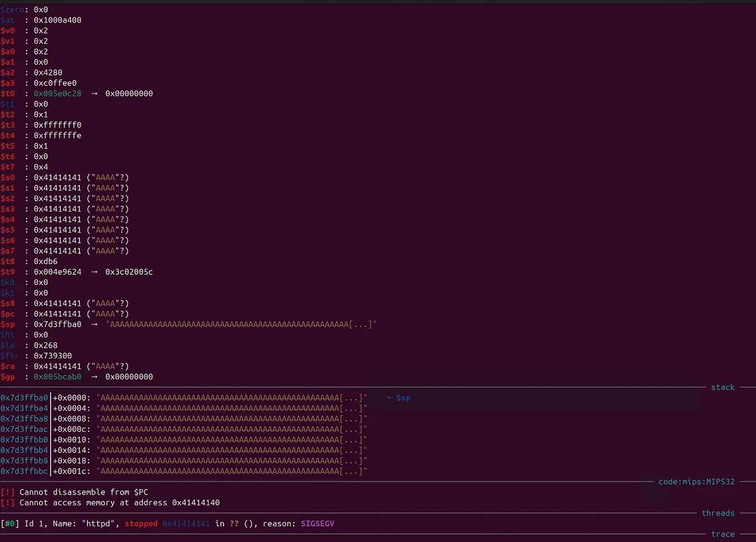Image resolution: width=756 pixels, height=542 pixels.
Task: Click stack address 0x7d3ffbb8
Action: click(24, 461)
